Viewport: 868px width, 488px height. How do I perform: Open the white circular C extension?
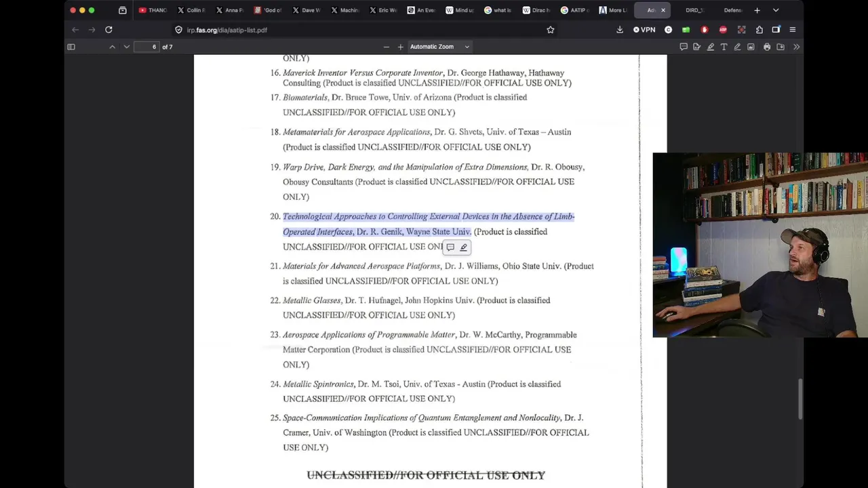tap(668, 30)
